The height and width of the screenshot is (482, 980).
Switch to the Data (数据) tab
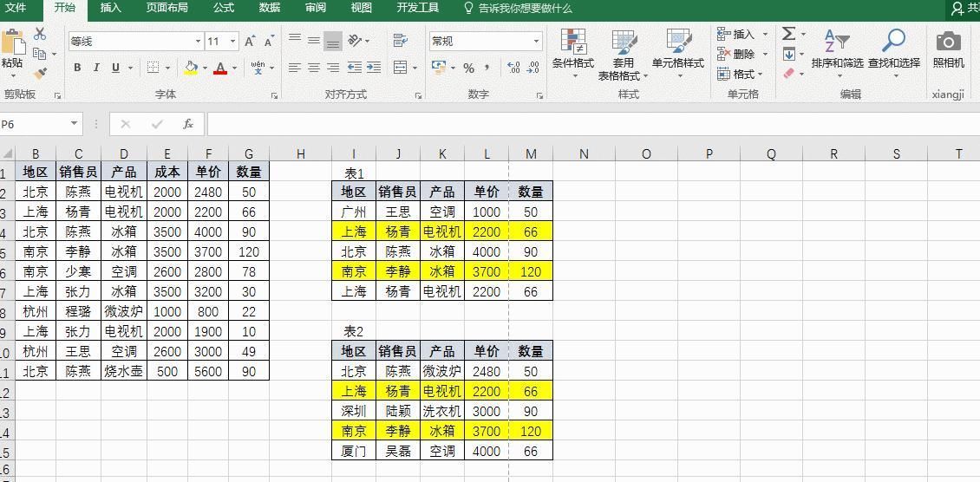pyautogui.click(x=270, y=8)
